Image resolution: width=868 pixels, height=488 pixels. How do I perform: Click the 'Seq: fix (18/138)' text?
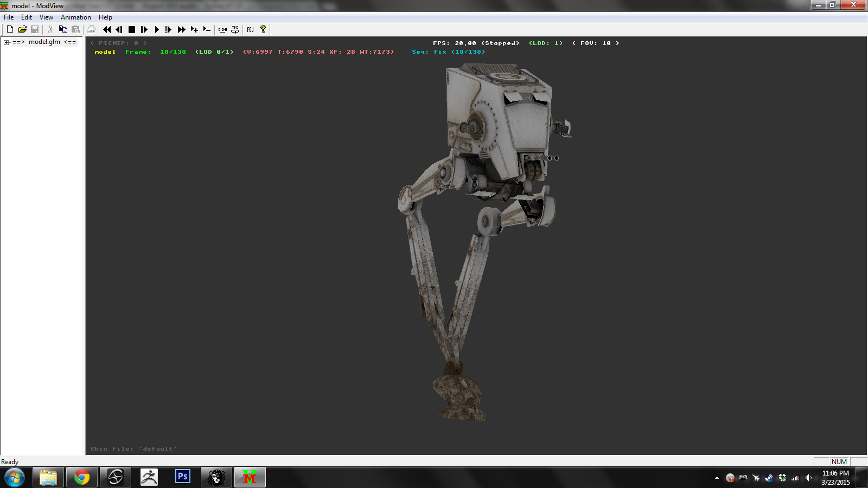coord(449,52)
